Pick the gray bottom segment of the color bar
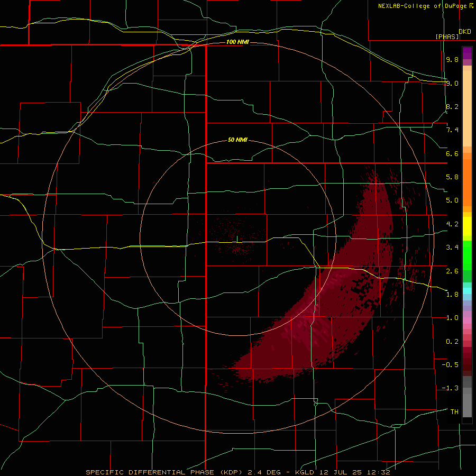Viewport: 476px width, 476px height. point(467,405)
